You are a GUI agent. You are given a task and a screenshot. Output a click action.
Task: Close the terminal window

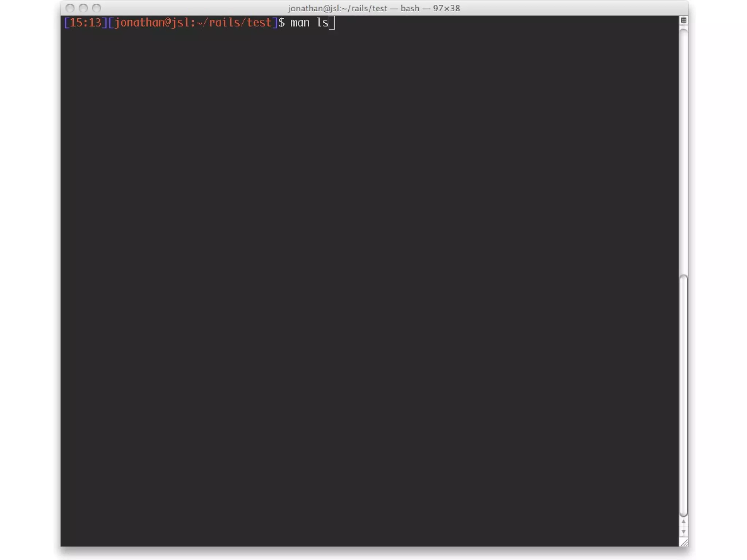70,8
